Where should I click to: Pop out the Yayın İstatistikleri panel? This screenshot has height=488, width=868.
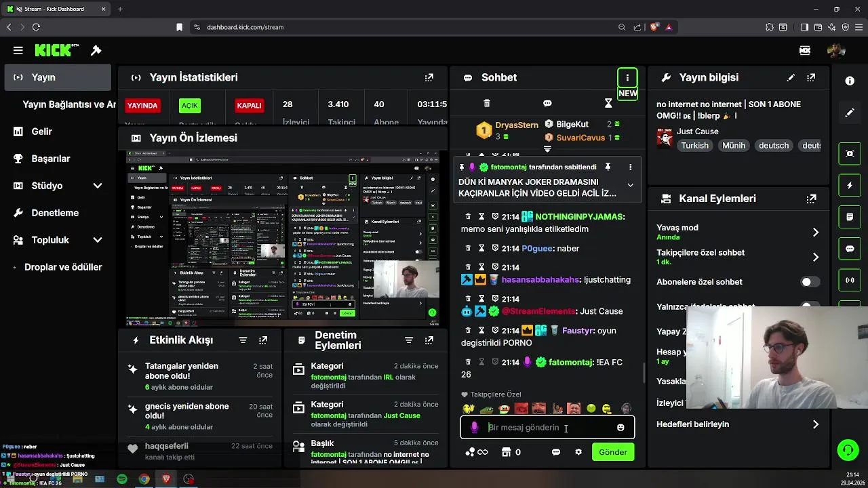(x=429, y=78)
